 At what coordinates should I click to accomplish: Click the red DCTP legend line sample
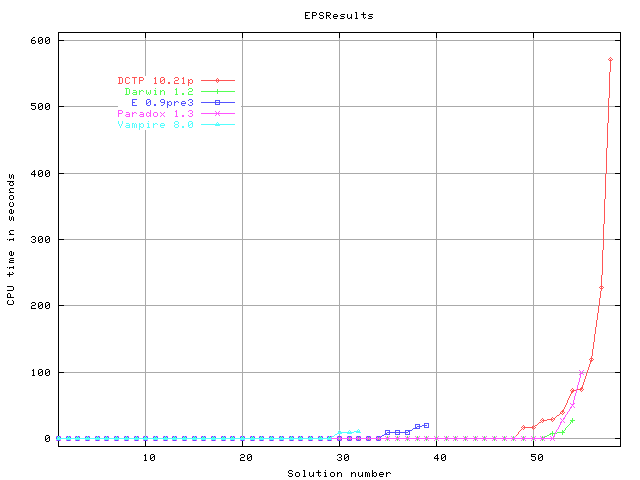218,81
